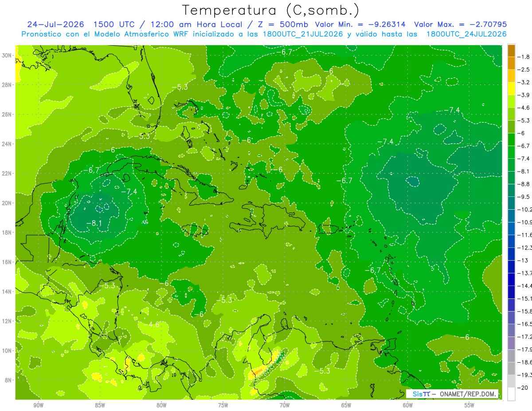This screenshot has width=532, height=411.
Task: Click the orange swatch above -1.8 on colorbar
Action: 511,51
